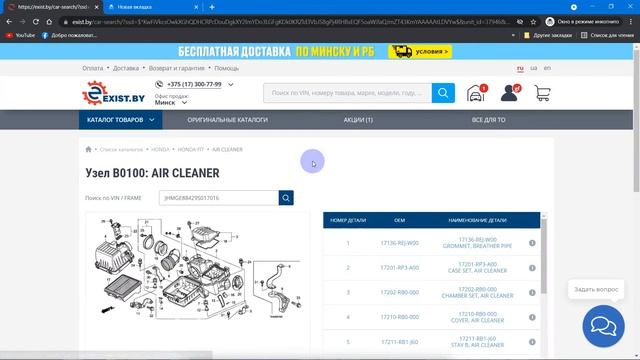Close the exist.by browser tab
Image resolution: width=640 pixels, height=360 pixels.
pos(97,7)
